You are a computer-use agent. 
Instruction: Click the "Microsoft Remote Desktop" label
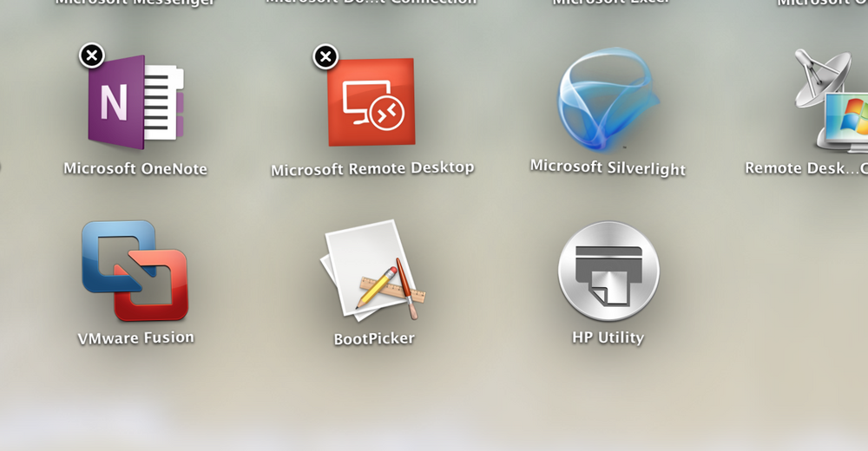(x=372, y=169)
